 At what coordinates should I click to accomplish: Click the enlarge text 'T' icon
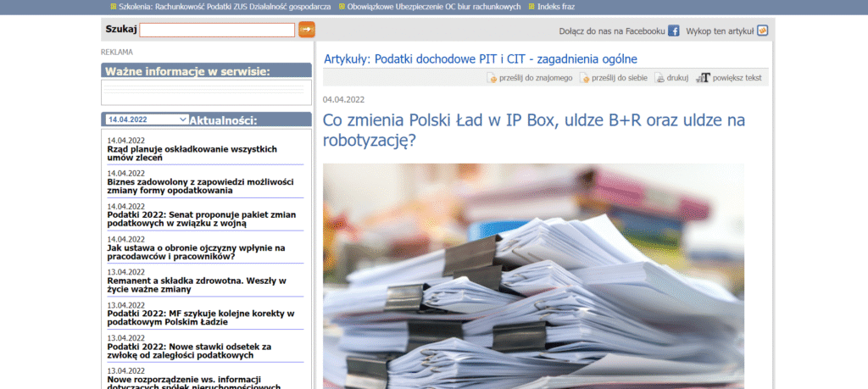(x=703, y=78)
